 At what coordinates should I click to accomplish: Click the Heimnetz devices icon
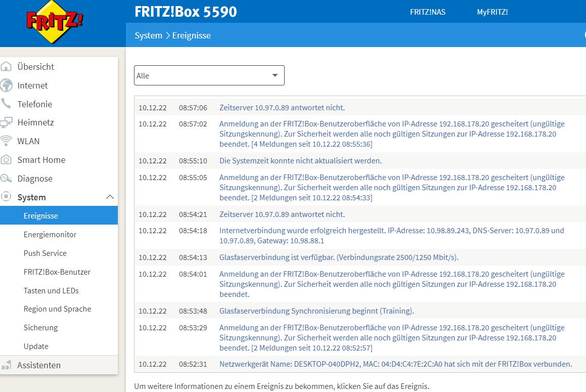click(x=6, y=122)
